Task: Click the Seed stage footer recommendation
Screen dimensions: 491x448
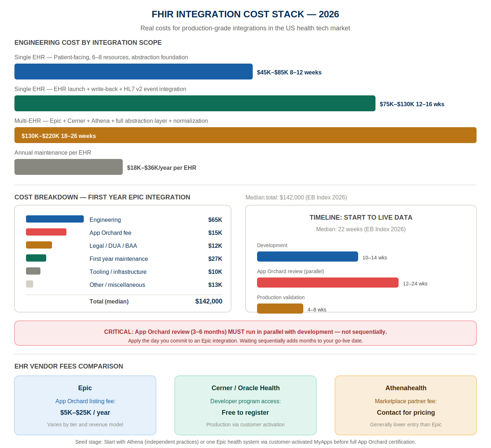Action: point(245,442)
